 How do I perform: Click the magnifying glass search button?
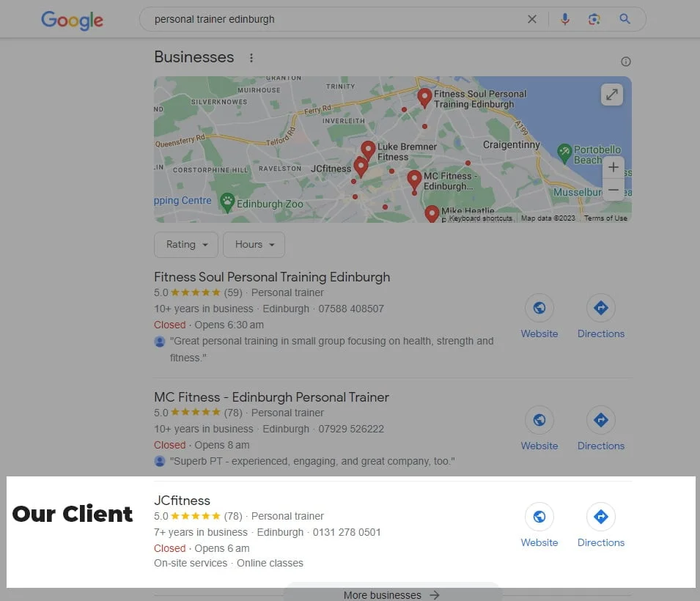pyautogui.click(x=625, y=19)
